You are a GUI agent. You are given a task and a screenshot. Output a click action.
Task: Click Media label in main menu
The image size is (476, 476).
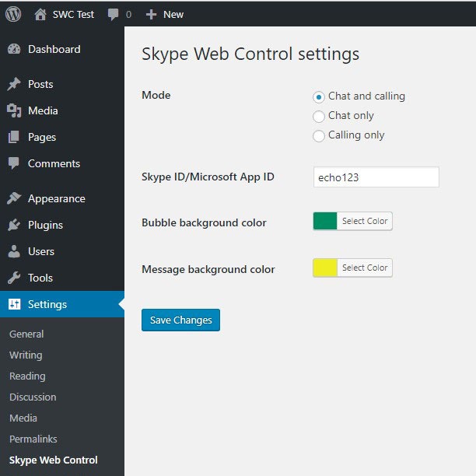click(43, 110)
